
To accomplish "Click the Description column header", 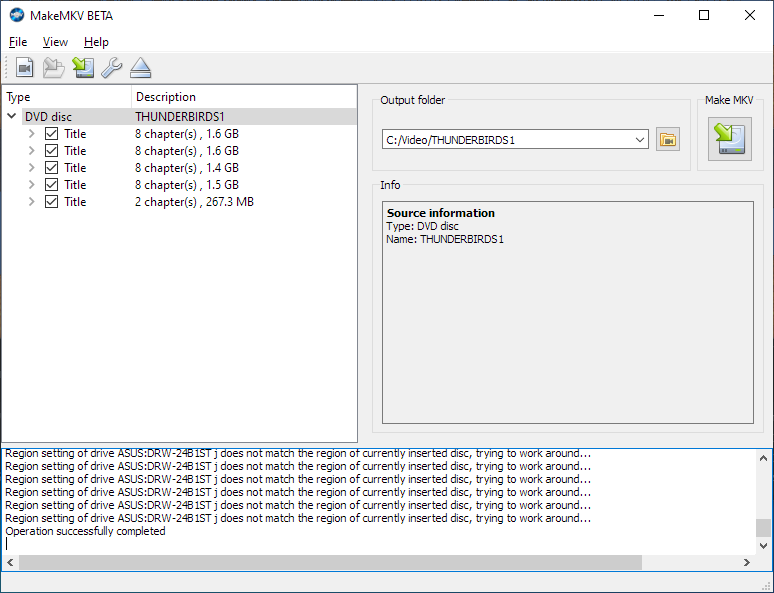I will pos(244,97).
